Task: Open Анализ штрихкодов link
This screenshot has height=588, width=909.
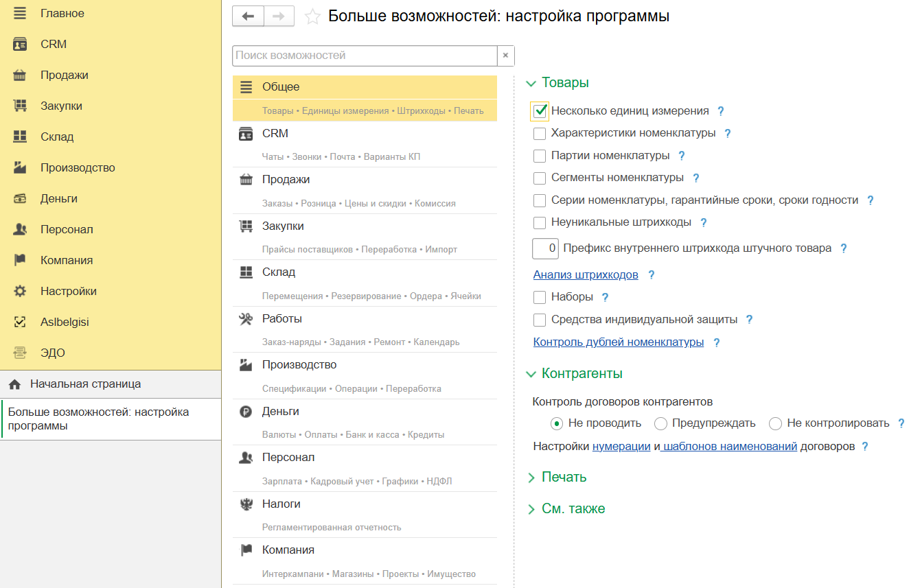Action: point(586,275)
